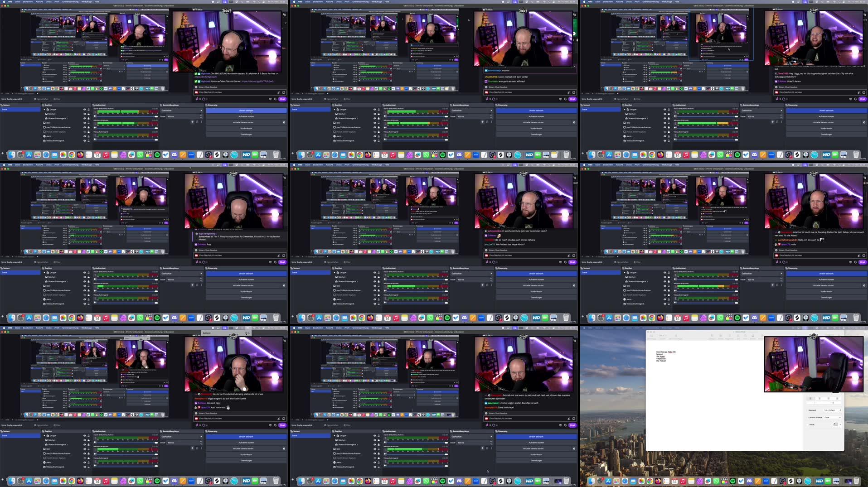Enable Studio-Modus
Viewport: 868px width, 487px height.
(x=246, y=128)
